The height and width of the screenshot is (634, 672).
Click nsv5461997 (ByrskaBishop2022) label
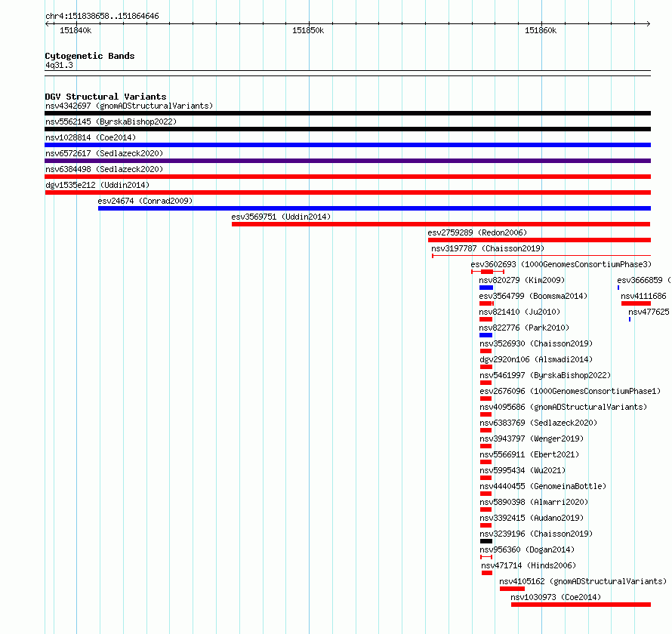(x=545, y=375)
